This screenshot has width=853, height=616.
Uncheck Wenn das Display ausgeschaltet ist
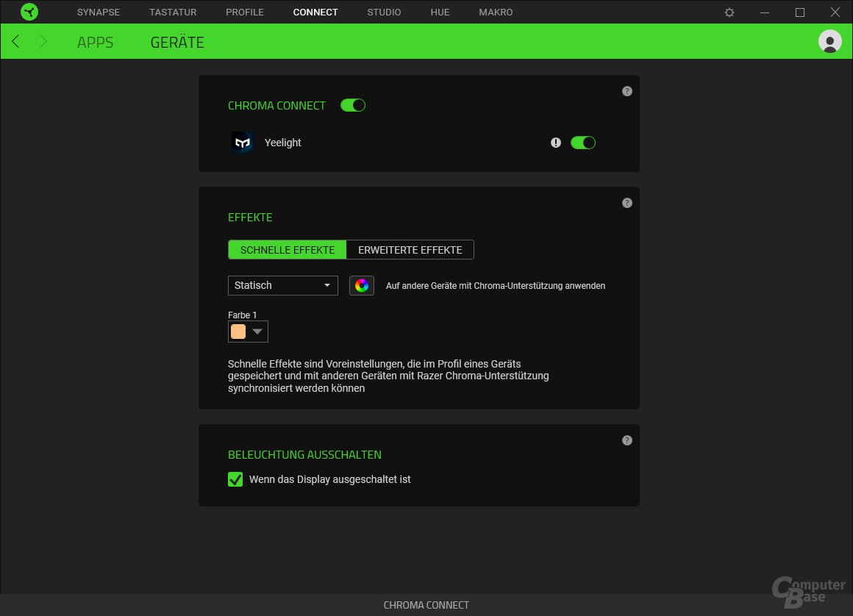pyautogui.click(x=235, y=479)
